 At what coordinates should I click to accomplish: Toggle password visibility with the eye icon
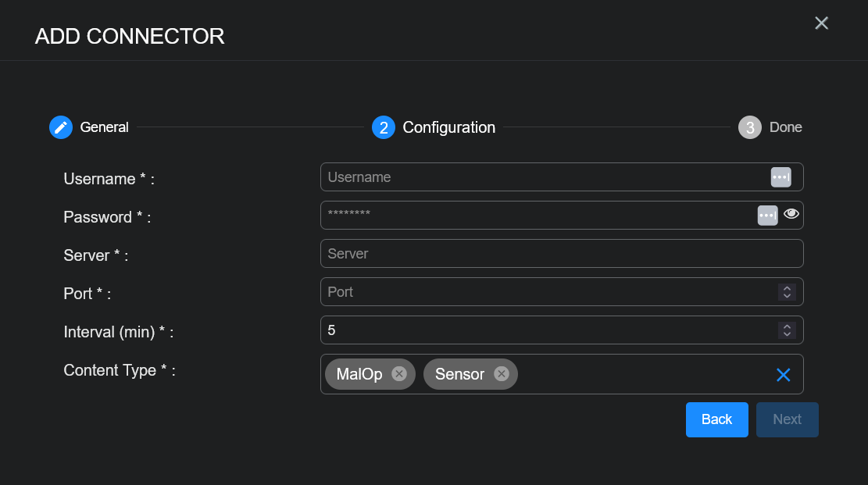point(791,214)
